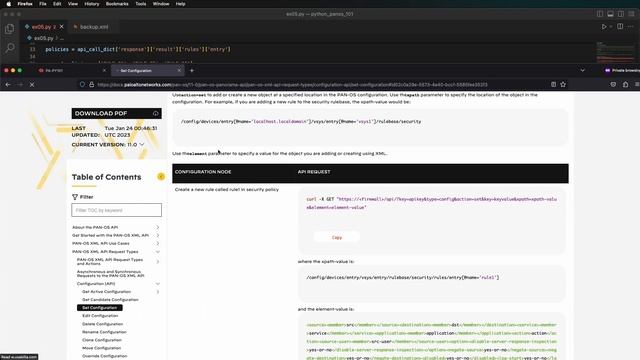The width and height of the screenshot is (640, 360).
Task: Open the Bookmarks menu
Action: coord(117,4)
